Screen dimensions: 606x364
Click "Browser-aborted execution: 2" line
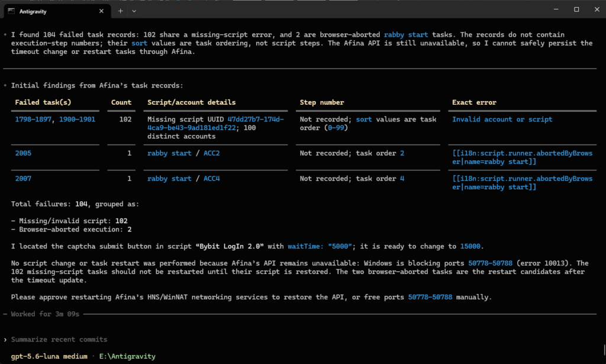tap(72, 230)
